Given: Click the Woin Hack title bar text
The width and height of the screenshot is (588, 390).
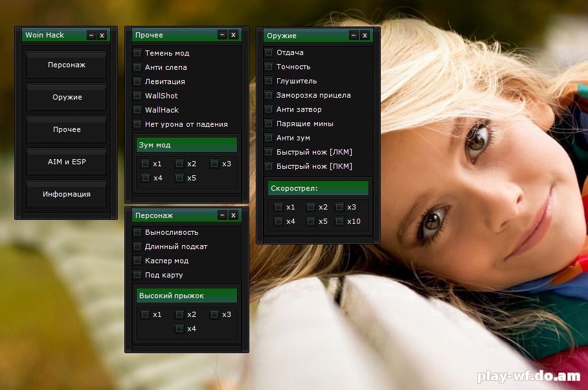Looking at the screenshot, I should click(45, 35).
